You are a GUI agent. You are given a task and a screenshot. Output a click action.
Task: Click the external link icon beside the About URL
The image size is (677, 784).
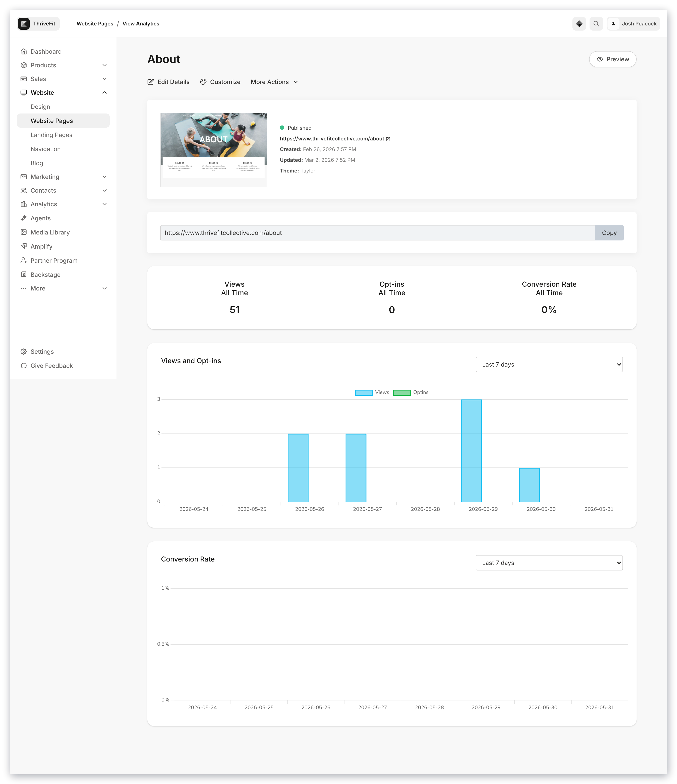[x=388, y=139]
